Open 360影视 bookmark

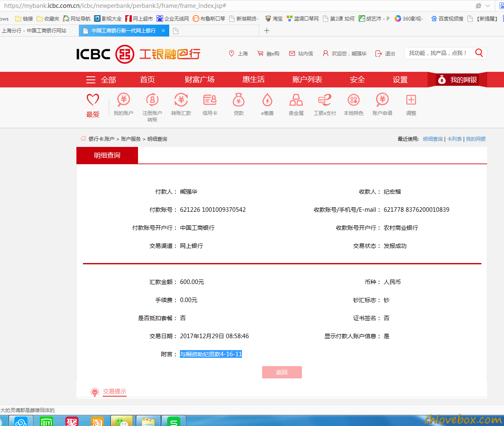409,18
